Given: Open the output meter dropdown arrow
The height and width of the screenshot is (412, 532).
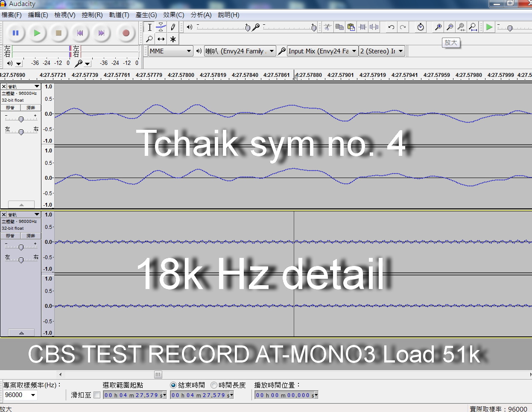Looking at the screenshot, I should pyautogui.click(x=19, y=64).
